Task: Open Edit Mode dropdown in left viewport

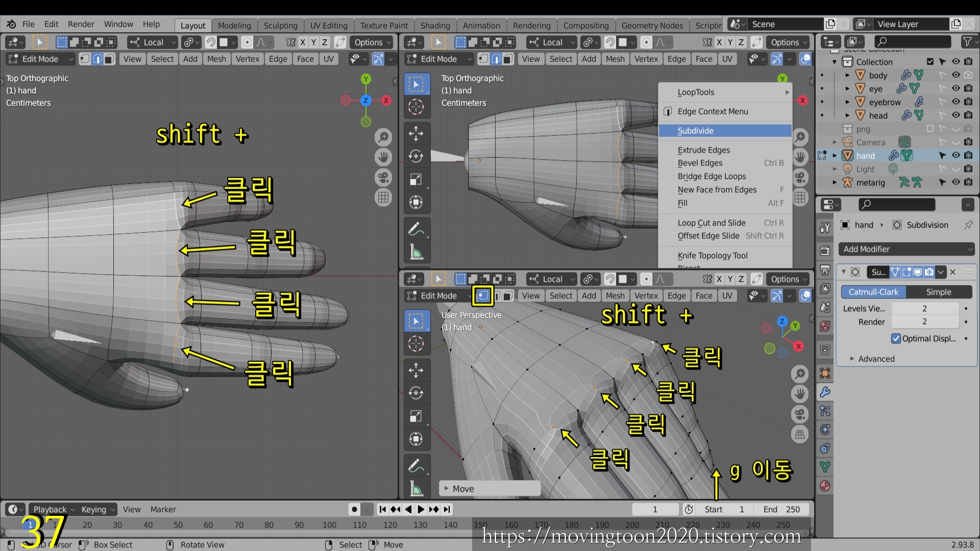Action: (x=41, y=59)
